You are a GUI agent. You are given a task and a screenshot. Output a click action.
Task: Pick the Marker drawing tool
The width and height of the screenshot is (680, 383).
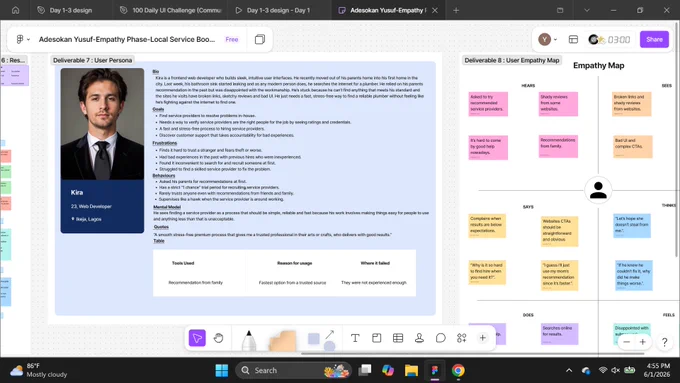pyautogui.click(x=248, y=340)
